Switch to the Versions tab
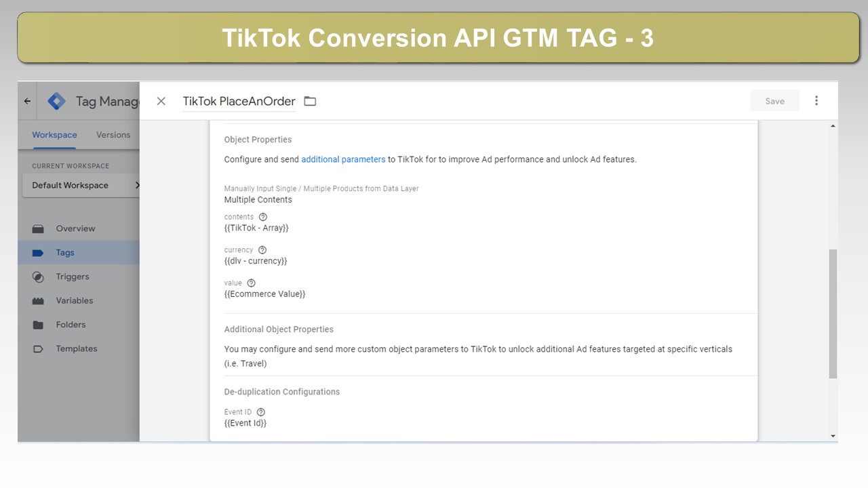The width and height of the screenshot is (868, 488). coord(113,135)
